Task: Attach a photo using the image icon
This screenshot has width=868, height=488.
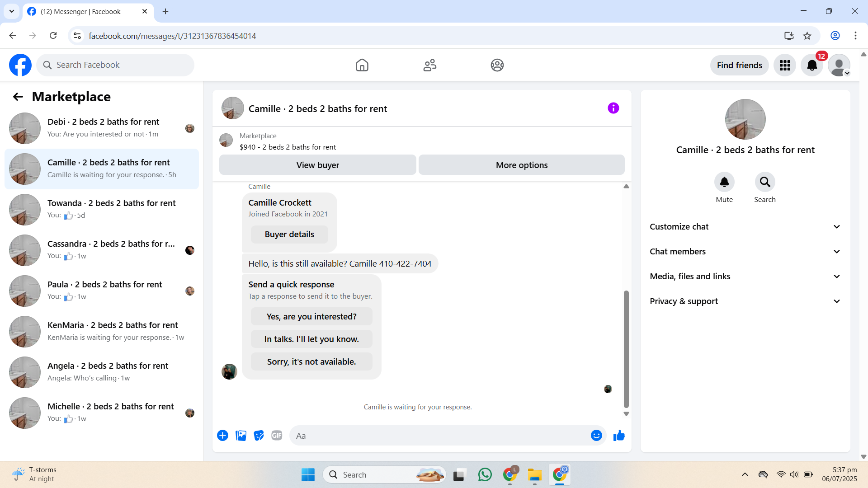Action: 241,435
